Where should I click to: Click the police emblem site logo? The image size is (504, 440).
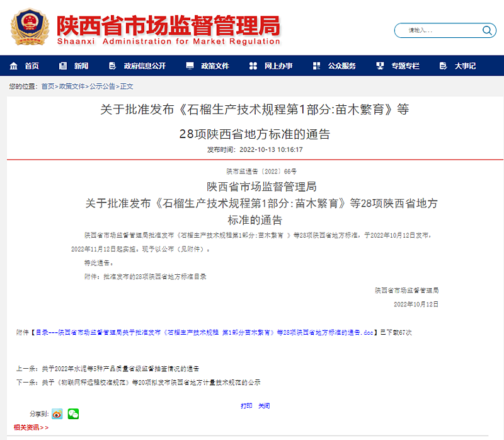click(x=30, y=28)
